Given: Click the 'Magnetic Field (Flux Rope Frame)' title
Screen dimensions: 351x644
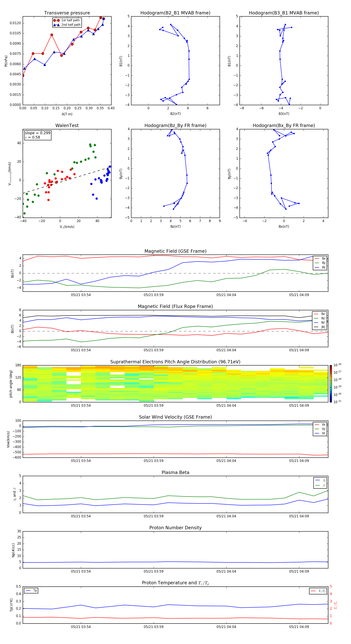Looking at the screenshot, I should pyautogui.click(x=175, y=307).
